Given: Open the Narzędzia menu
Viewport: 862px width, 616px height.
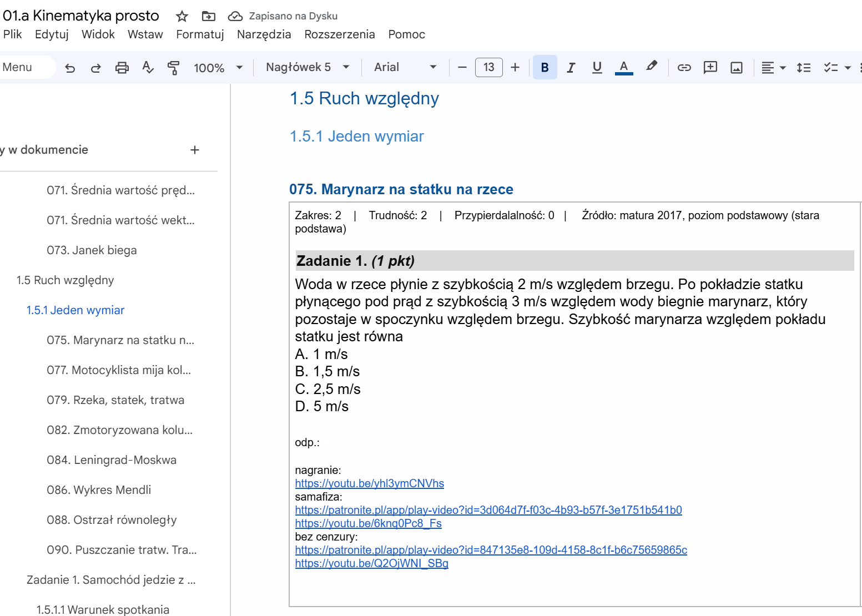Looking at the screenshot, I should 264,34.
